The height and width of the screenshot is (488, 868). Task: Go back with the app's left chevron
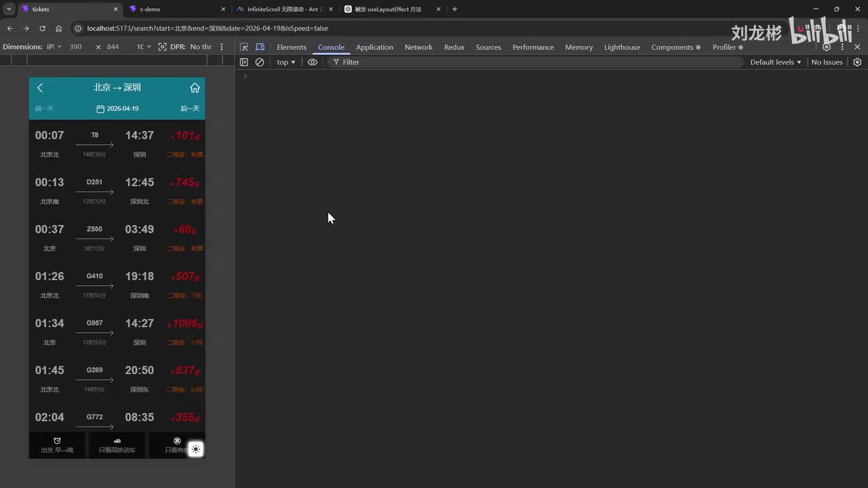40,88
